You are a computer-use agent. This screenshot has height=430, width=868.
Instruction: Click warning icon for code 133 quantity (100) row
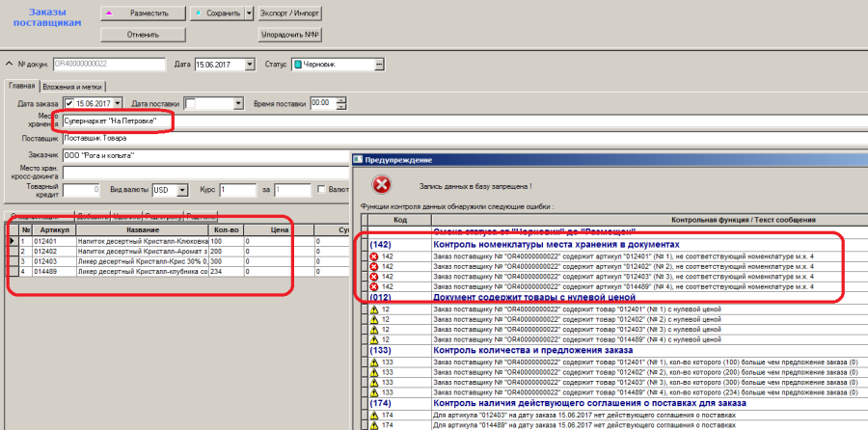tap(373, 363)
